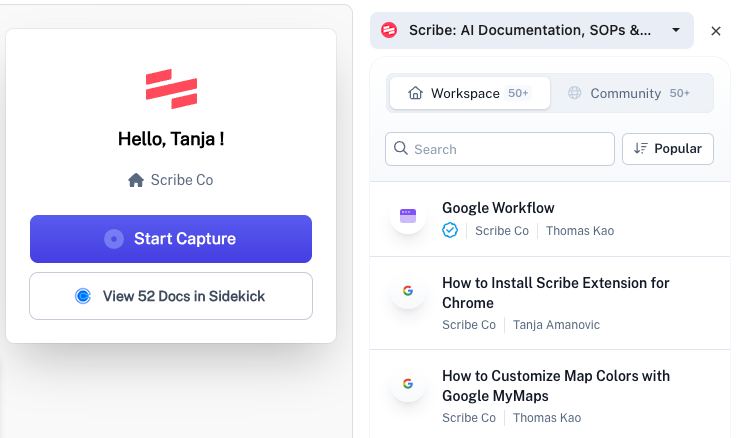Viewport: 742px width, 438px height.
Task: Expand the Scribe extension title dropdown arrow
Action: pos(676,30)
